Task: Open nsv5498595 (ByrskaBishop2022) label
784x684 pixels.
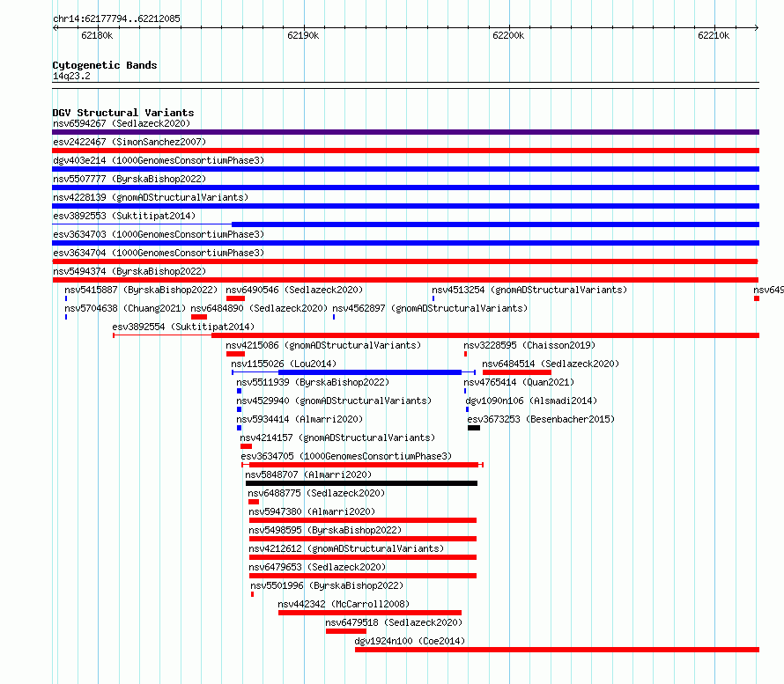Action: click(325, 530)
